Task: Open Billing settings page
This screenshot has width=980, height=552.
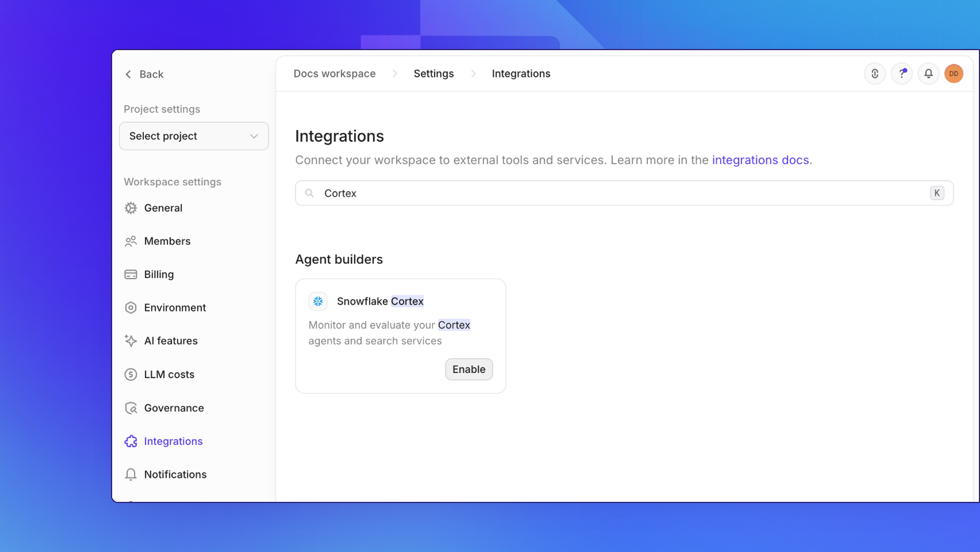Action: coord(158,275)
